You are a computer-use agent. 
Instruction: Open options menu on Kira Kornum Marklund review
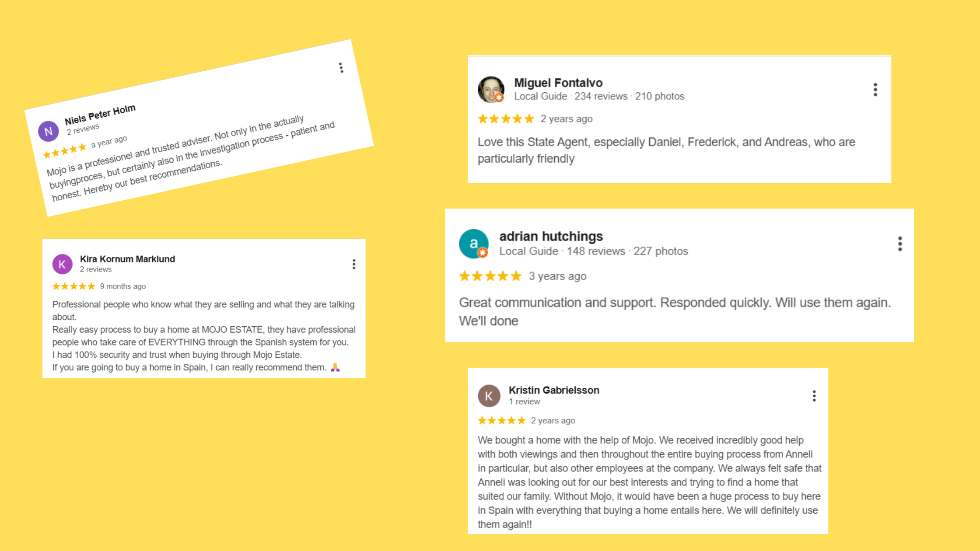[x=354, y=264]
